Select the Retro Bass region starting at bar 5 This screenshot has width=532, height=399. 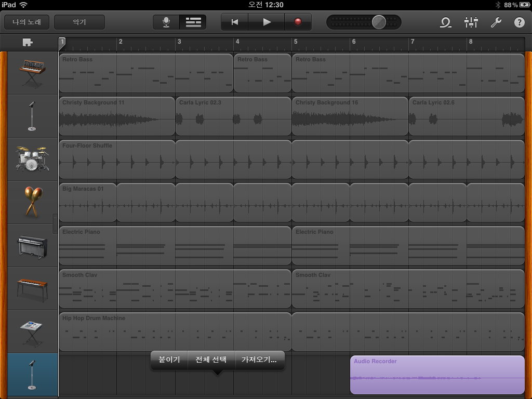(408, 73)
